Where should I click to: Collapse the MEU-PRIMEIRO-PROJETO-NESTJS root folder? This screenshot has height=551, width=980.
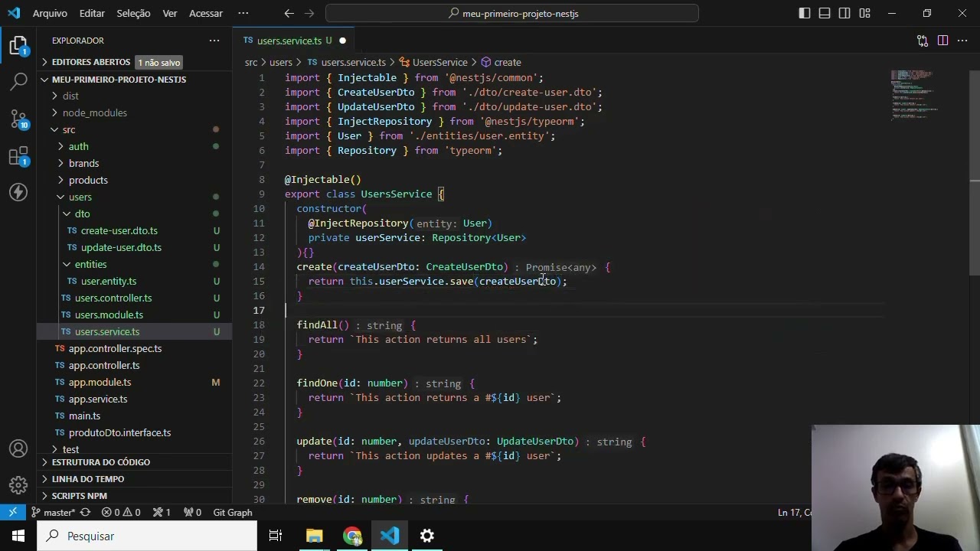pyautogui.click(x=134, y=79)
